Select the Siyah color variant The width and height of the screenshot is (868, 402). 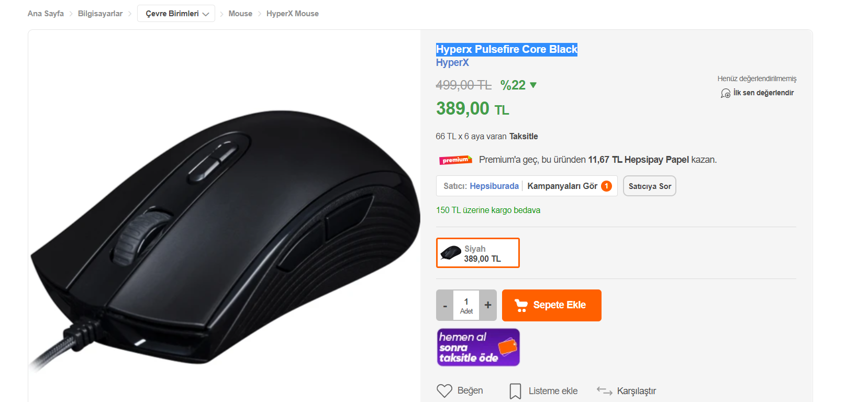tap(477, 253)
